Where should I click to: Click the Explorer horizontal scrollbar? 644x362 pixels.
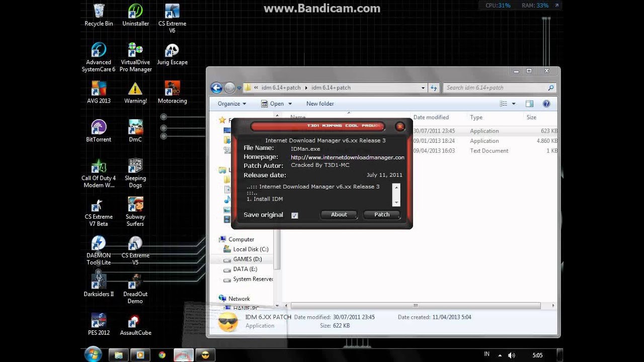coord(416,305)
